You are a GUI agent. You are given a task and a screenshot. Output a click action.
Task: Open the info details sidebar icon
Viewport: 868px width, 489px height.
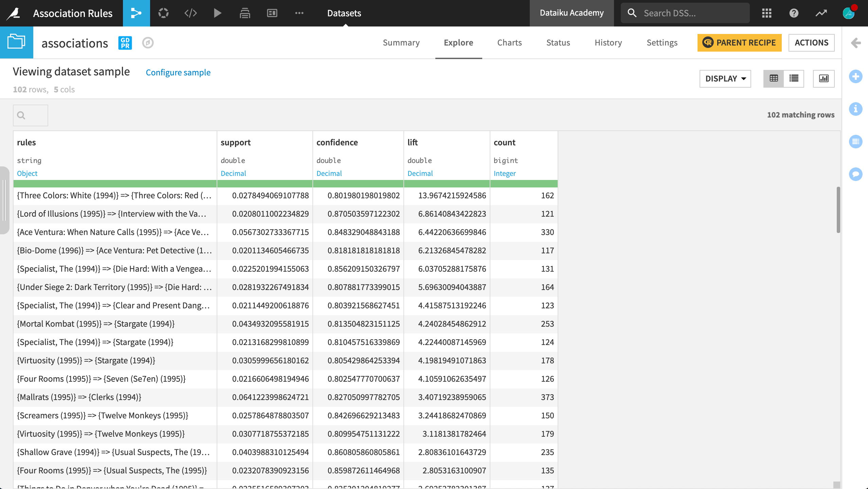[856, 109]
